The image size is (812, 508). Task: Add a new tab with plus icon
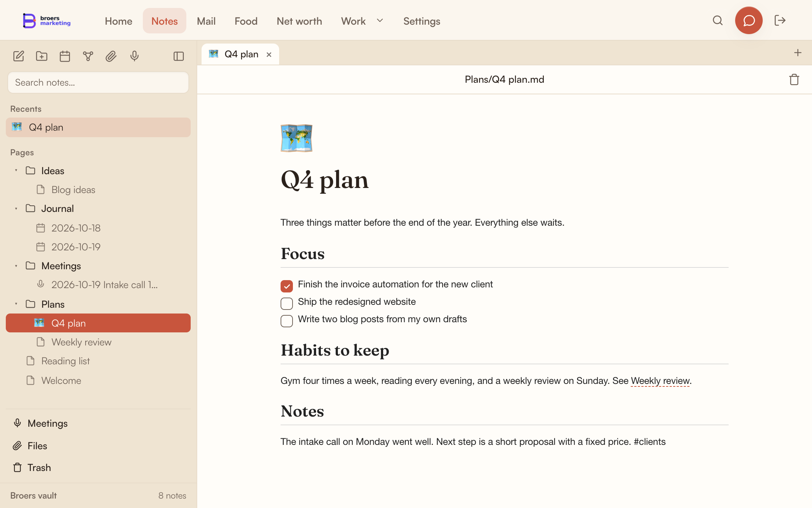[797, 53]
